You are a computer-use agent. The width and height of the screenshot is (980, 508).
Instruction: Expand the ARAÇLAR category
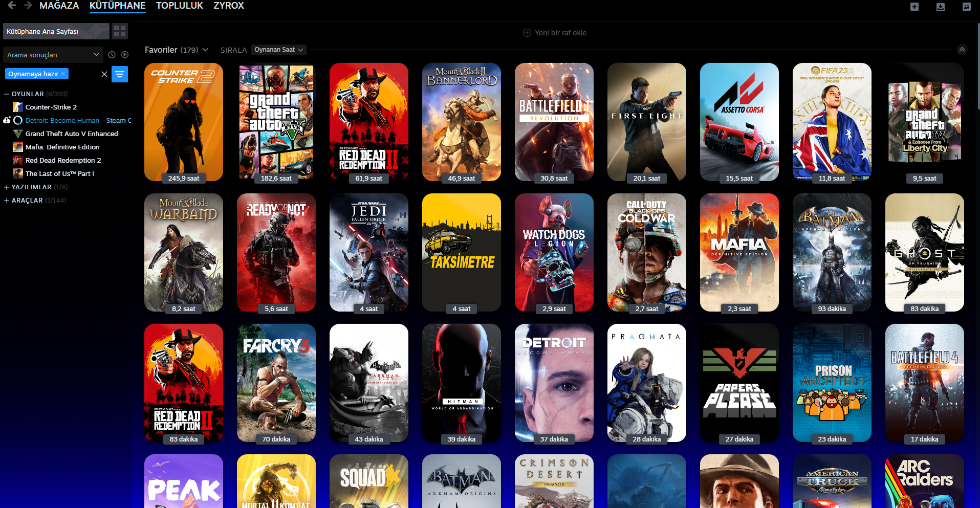(x=7, y=201)
